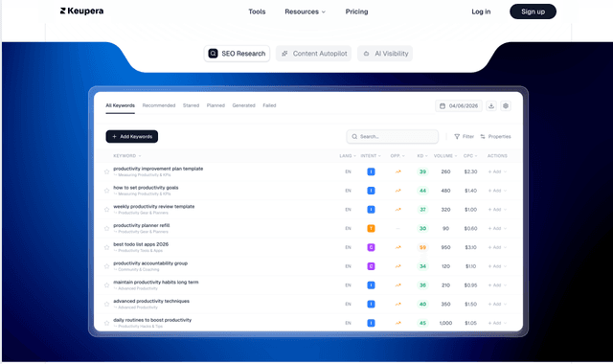The height and width of the screenshot is (364, 613).
Task: Switch to Starred tab
Action: (191, 105)
